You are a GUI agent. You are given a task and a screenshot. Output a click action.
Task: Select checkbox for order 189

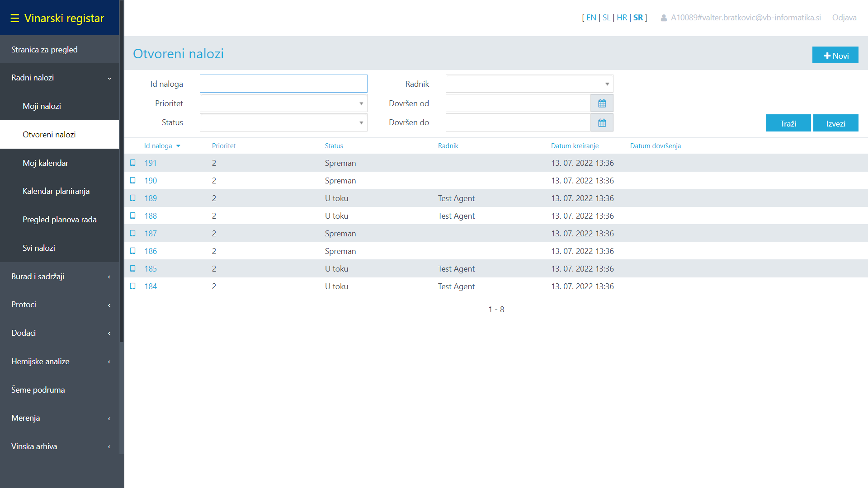tap(133, 198)
